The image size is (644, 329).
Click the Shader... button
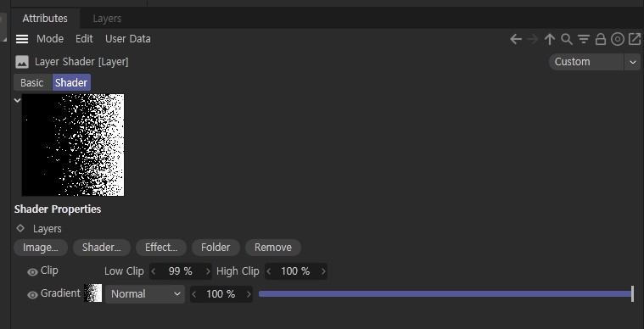102,248
